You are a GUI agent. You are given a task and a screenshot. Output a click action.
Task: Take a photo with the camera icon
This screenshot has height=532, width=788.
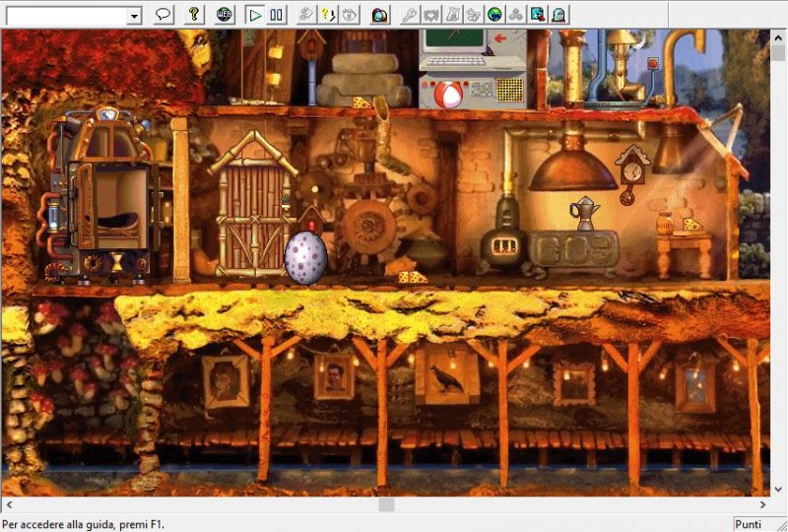point(380,15)
